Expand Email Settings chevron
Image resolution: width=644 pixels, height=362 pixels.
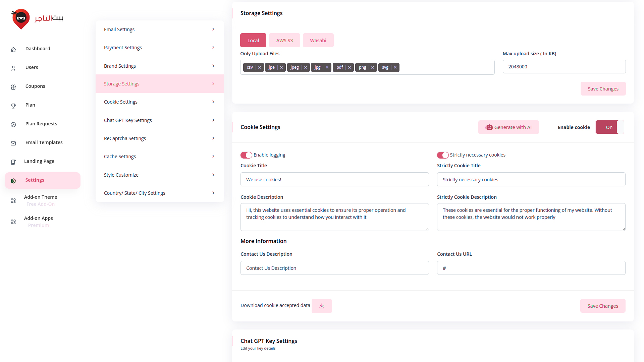click(x=213, y=29)
